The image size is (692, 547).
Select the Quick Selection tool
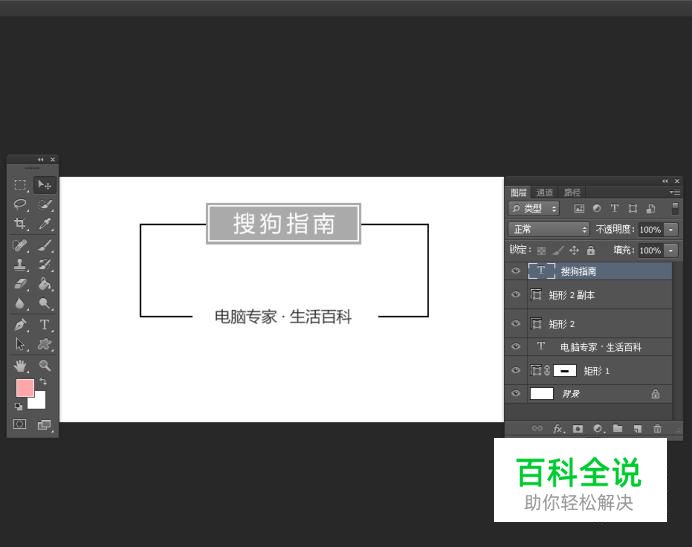click(x=45, y=204)
